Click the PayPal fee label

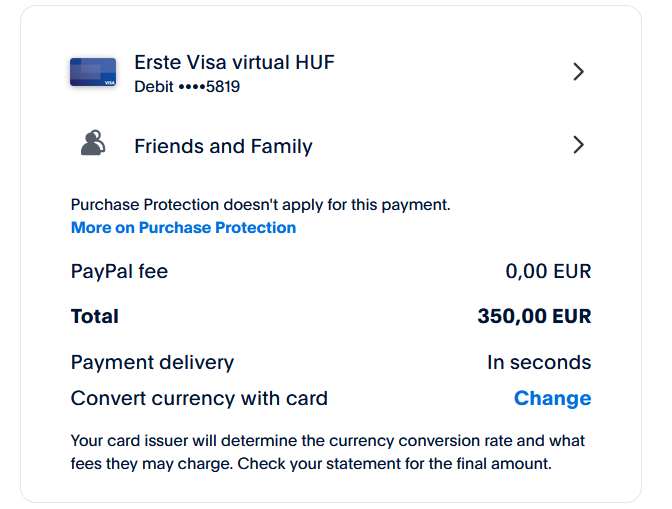tap(119, 271)
